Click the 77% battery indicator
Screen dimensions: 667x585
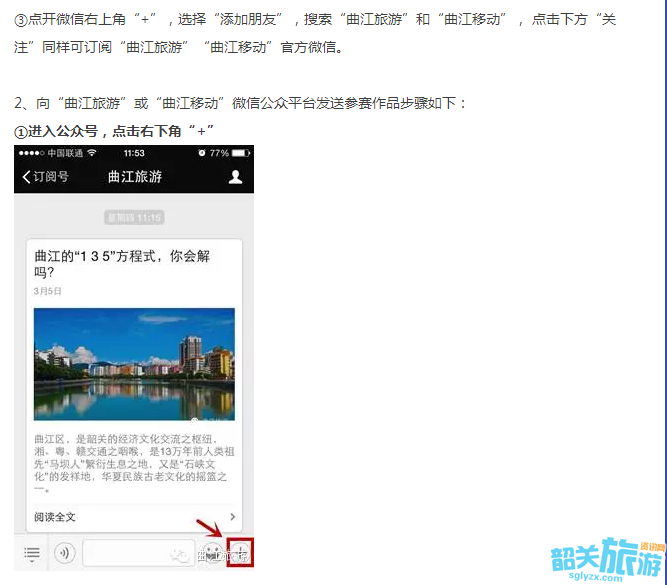229,153
